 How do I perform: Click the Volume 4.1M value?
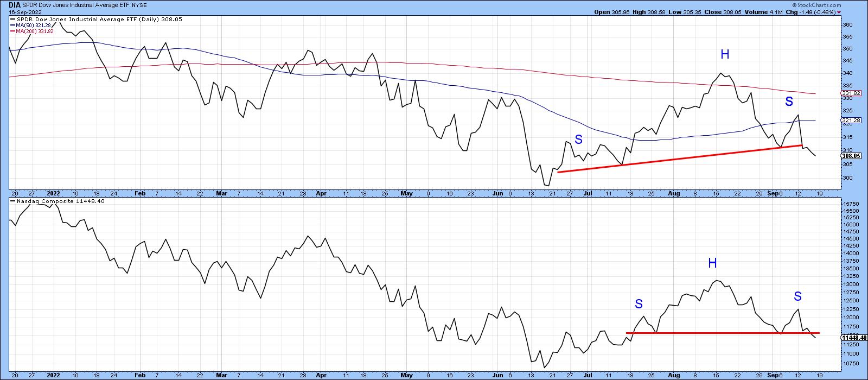[776, 11]
